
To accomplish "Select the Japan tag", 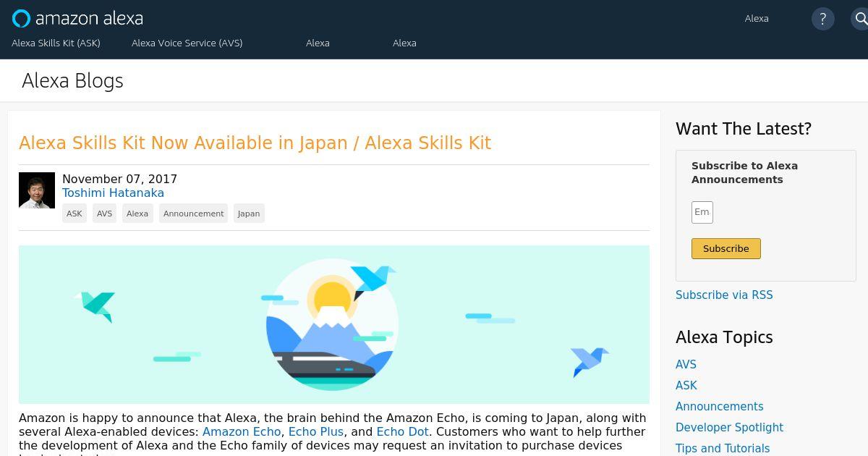I will [x=249, y=214].
